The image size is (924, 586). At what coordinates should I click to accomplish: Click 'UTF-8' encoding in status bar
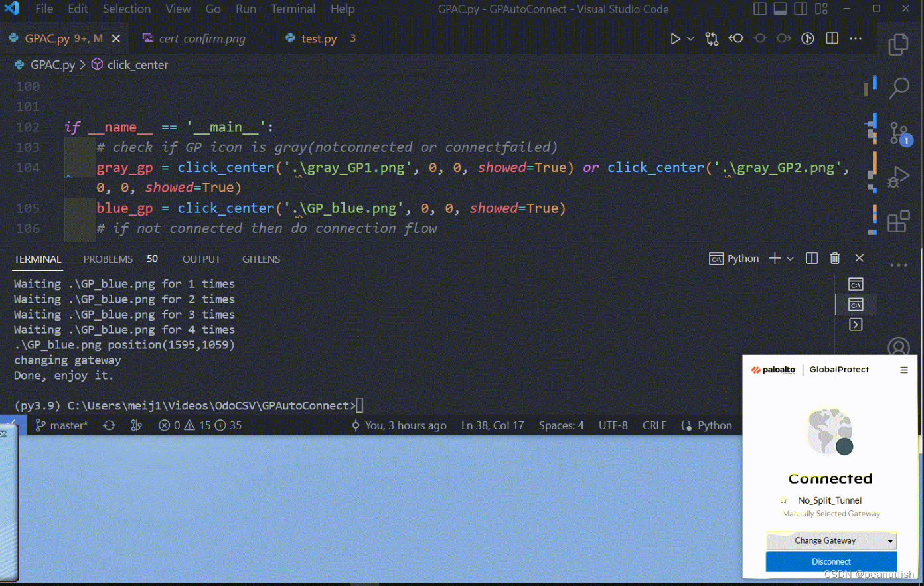click(x=613, y=425)
